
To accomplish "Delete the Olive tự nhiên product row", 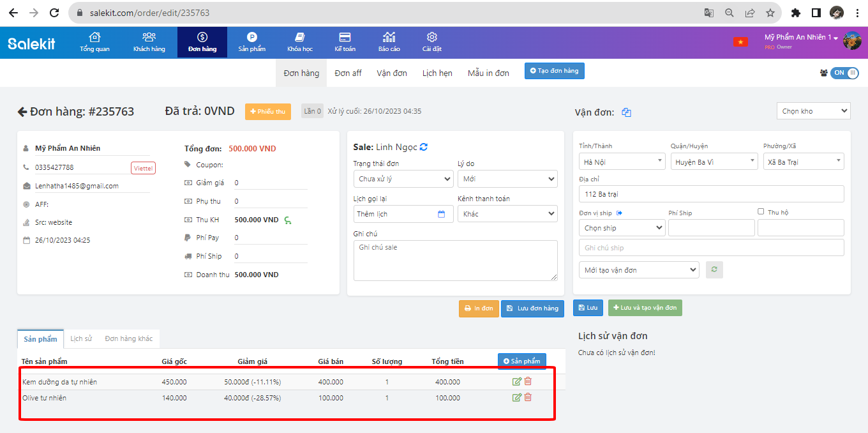I will point(528,397).
